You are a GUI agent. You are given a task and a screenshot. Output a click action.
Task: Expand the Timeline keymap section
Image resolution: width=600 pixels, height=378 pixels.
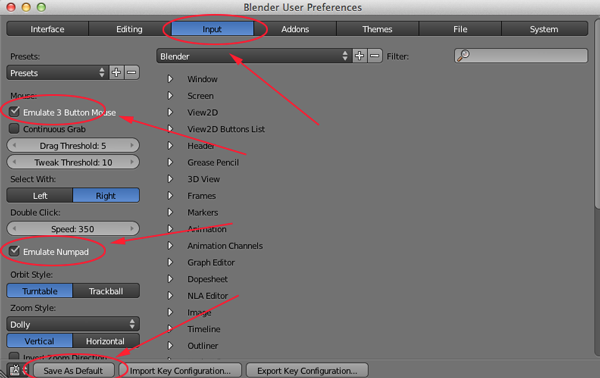point(170,329)
